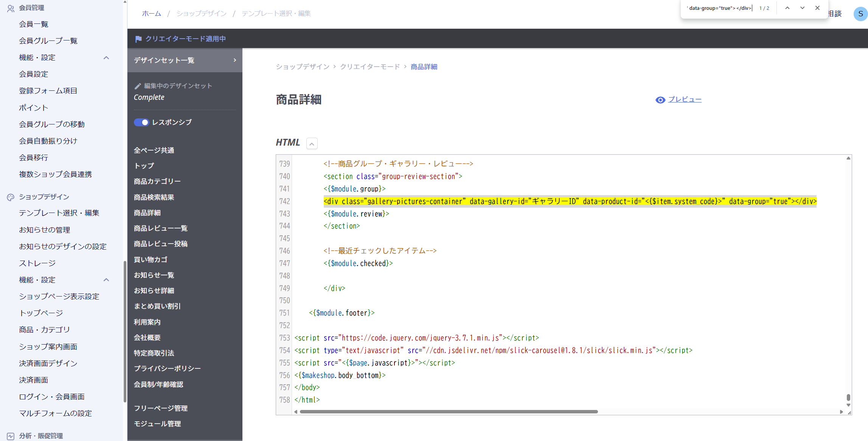This screenshot has height=441, width=868.
Task: Click the eye icon beside プレビュー
Action: tap(660, 100)
